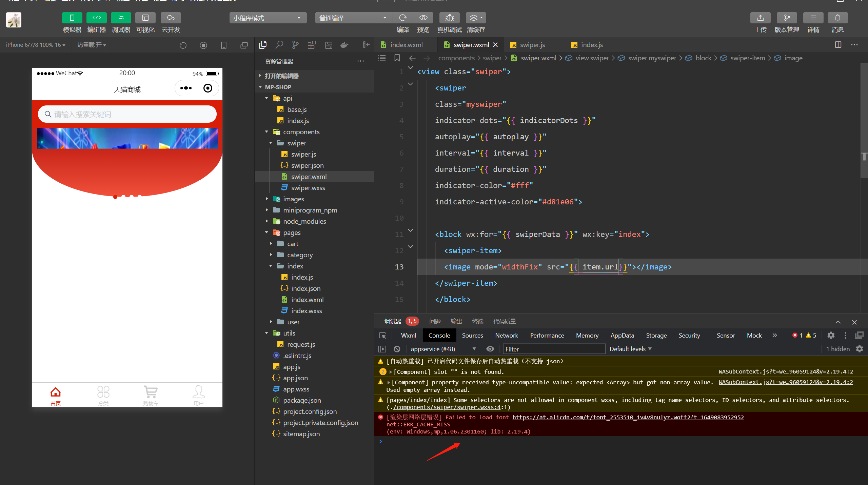Image resolution: width=868 pixels, height=485 pixels.
Task: Tap the 分类 tab in simulator
Action: pyautogui.click(x=103, y=395)
